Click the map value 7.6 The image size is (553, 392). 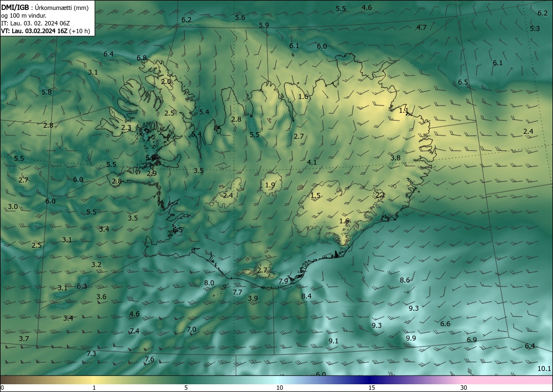point(149,359)
